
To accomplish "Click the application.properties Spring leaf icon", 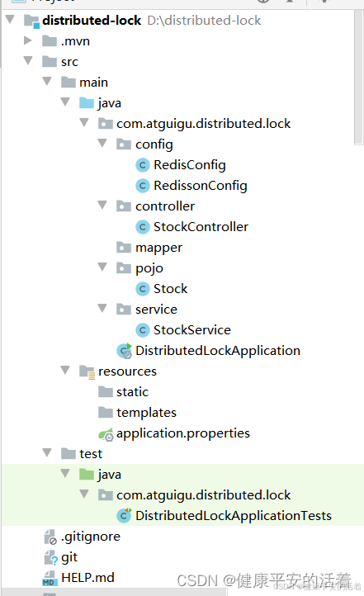I will coord(106,434).
